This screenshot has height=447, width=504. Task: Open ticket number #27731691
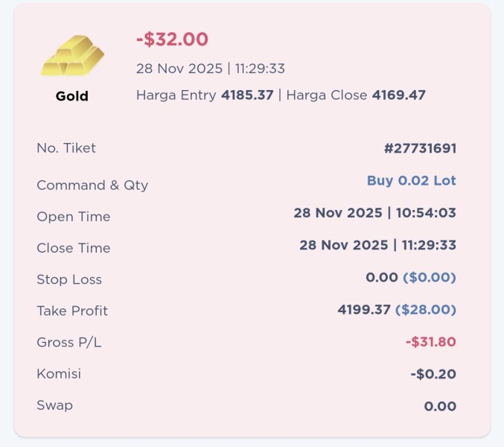(x=420, y=148)
